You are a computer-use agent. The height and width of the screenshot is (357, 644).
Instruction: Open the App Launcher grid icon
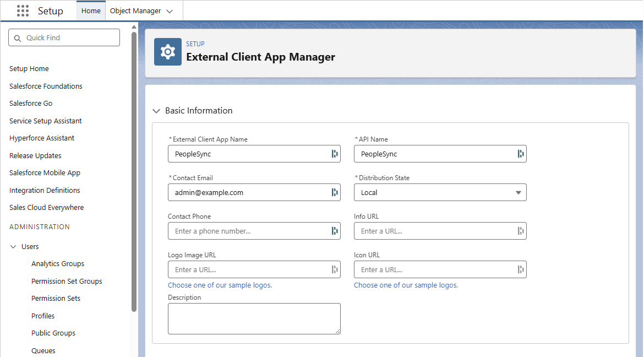pyautogui.click(x=23, y=10)
